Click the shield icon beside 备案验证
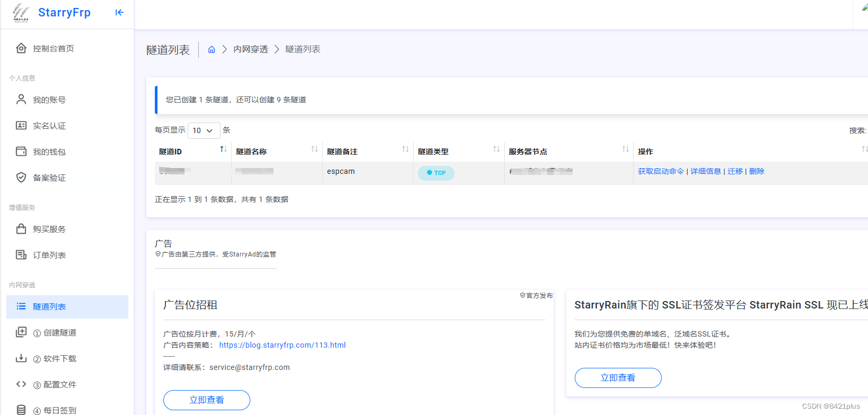 [x=21, y=177]
